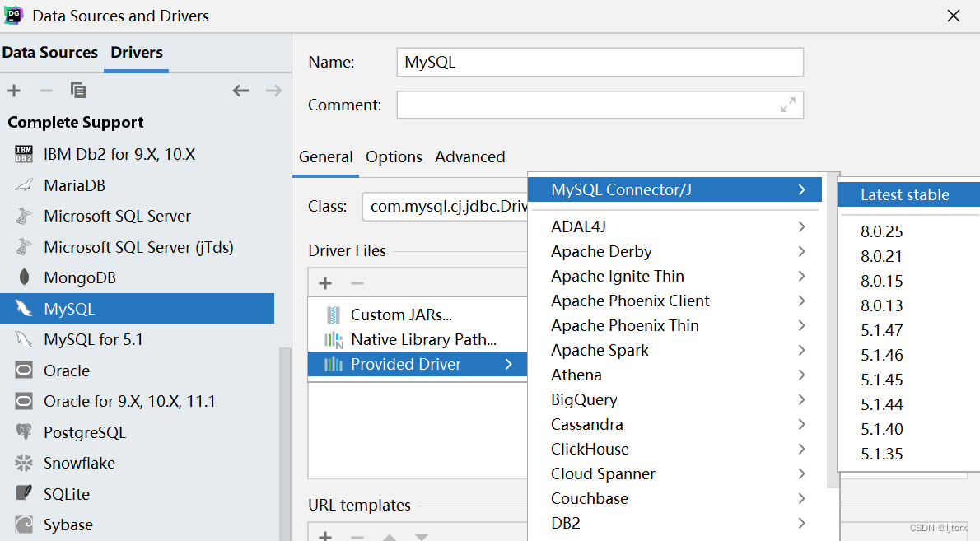Image resolution: width=980 pixels, height=541 pixels.
Task: Expand the ClickHouse submenu arrow
Action: pos(802,449)
